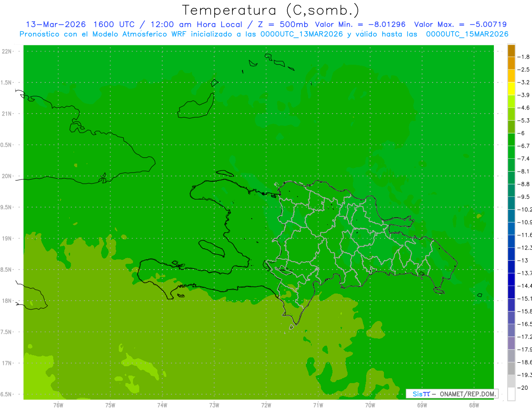
Task: Pick the lime swatch between -3.9 and -4.6
Action: pos(511,102)
